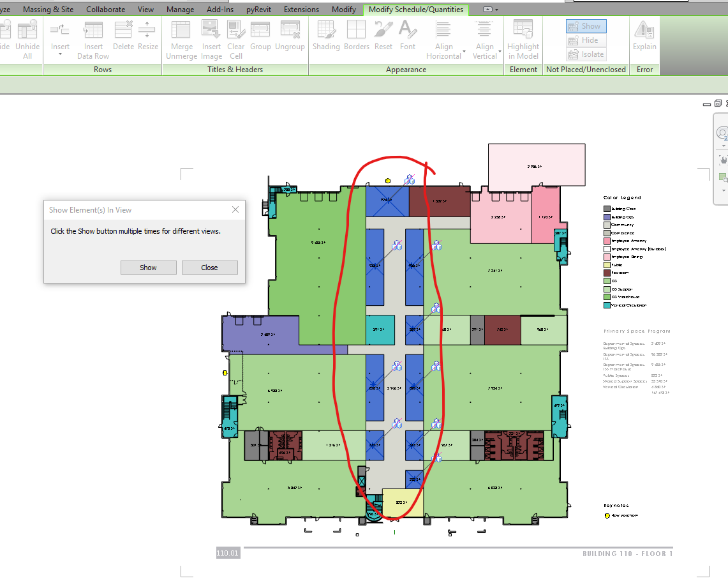This screenshot has width=728, height=583.
Task: Click the 110.01 sheet number label
Action: 228,553
